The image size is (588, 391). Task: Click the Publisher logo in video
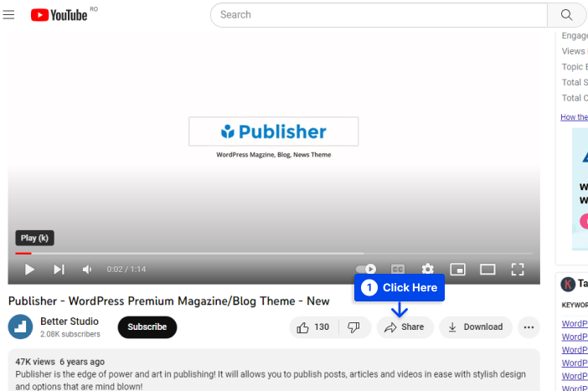tap(274, 131)
